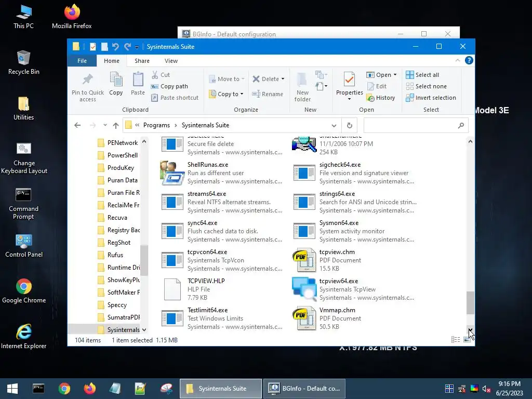Open History from the ribbon
The image size is (532, 399).
[381, 98]
